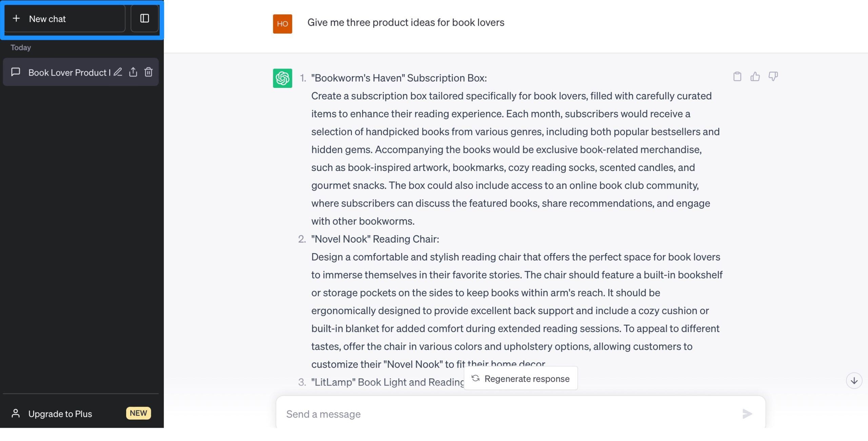Toggle the sidebar collapse button
The image size is (868, 441).
(x=144, y=19)
